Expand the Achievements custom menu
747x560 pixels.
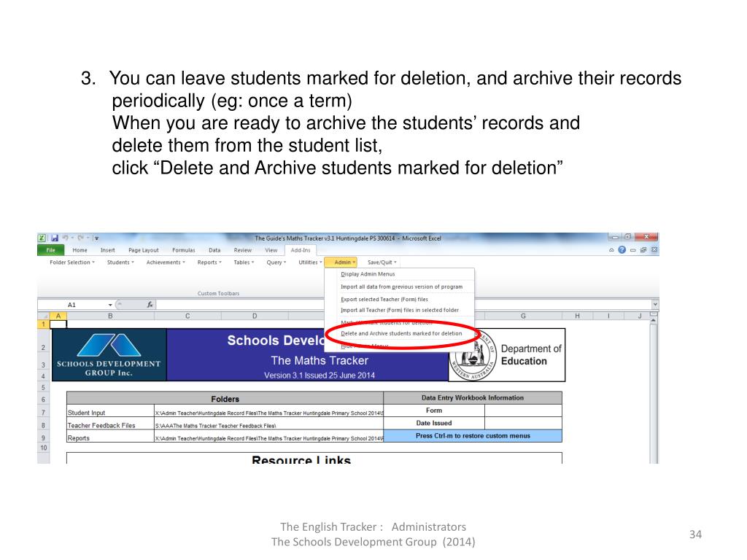coord(166,262)
